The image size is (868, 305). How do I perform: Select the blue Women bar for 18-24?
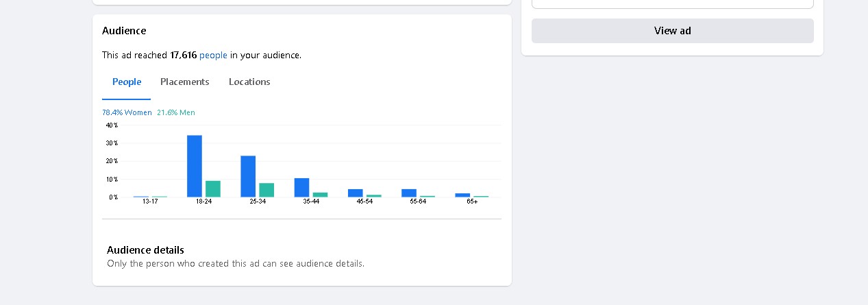195,167
